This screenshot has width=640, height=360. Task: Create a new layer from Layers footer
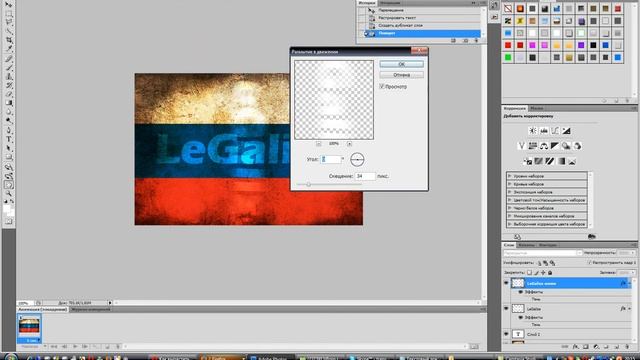point(617,347)
